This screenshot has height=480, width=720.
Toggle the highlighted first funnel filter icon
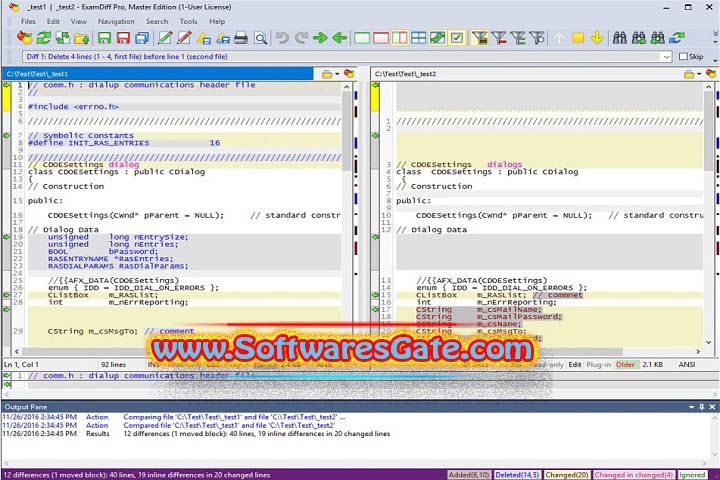479,38
